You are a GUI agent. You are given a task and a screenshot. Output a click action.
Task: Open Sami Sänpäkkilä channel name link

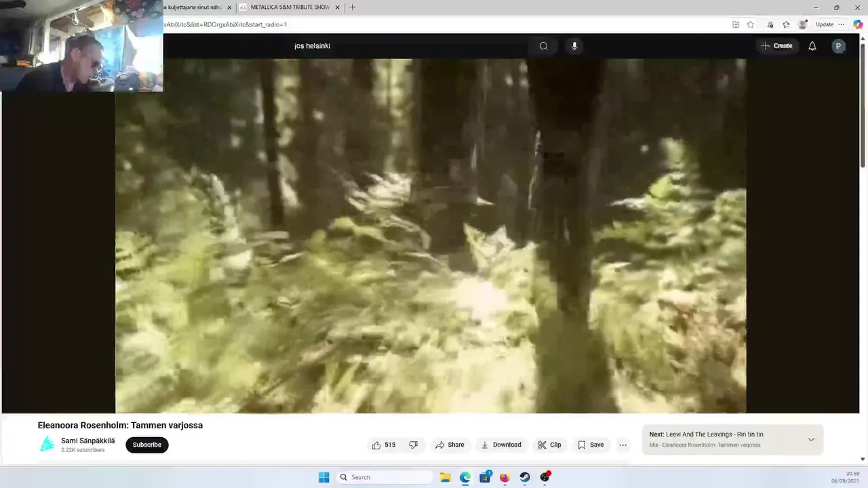88,441
